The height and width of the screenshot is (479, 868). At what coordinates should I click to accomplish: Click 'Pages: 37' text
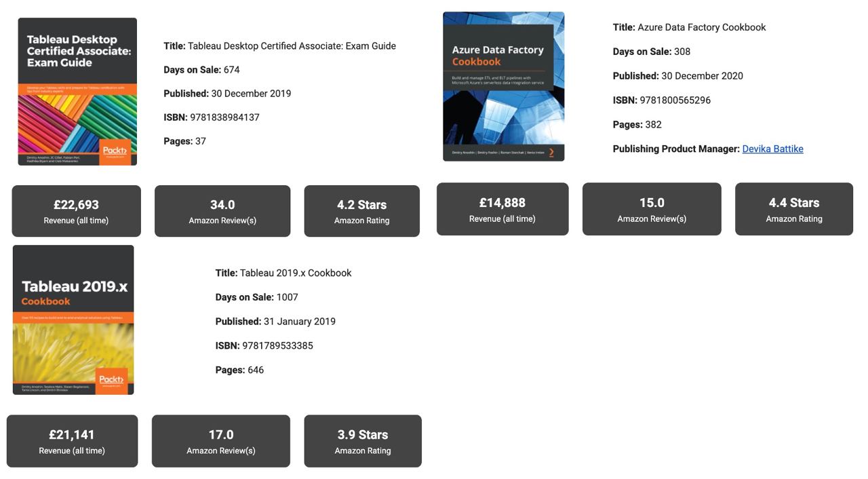[184, 141]
